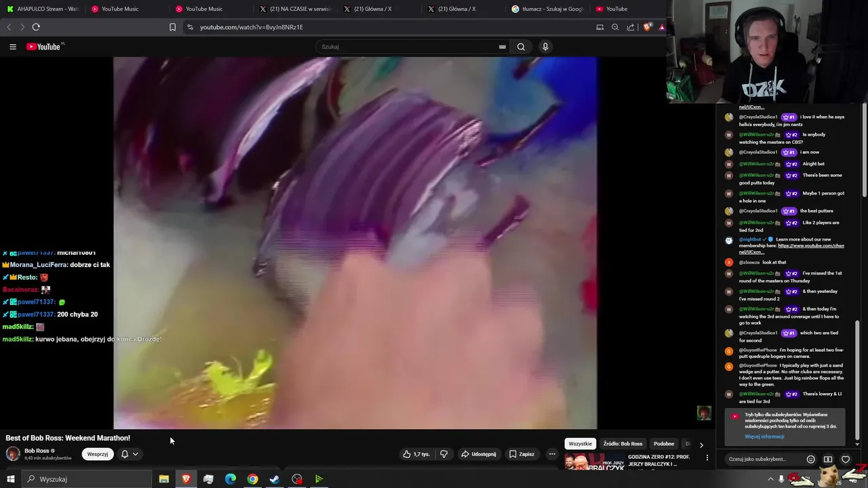
Task: Open the cast/media icon in the address bar
Action: click(x=599, y=27)
